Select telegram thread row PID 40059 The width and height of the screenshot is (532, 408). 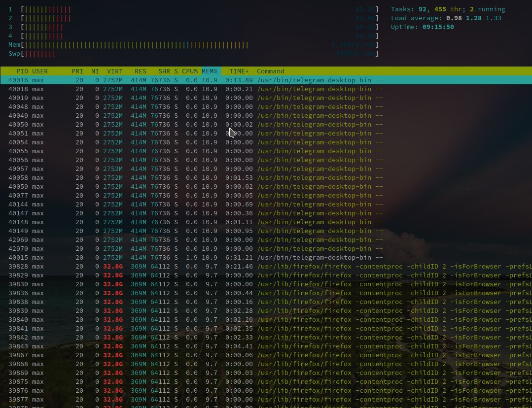point(266,187)
